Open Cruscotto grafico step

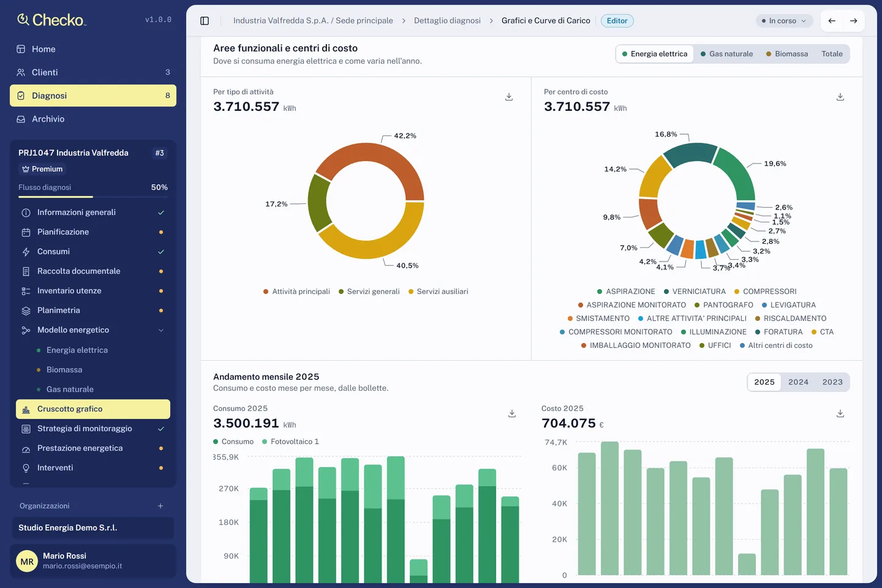pos(93,409)
